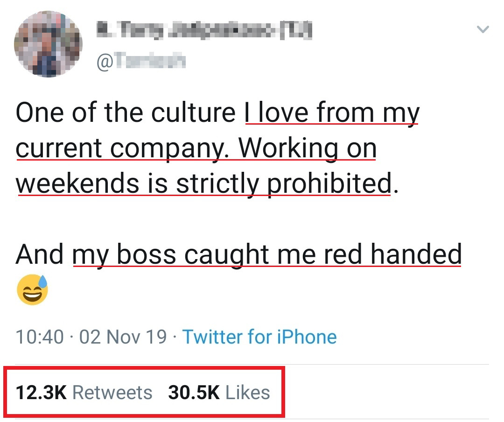
Task: Click the pixelated profile avatar
Action: 49,44
